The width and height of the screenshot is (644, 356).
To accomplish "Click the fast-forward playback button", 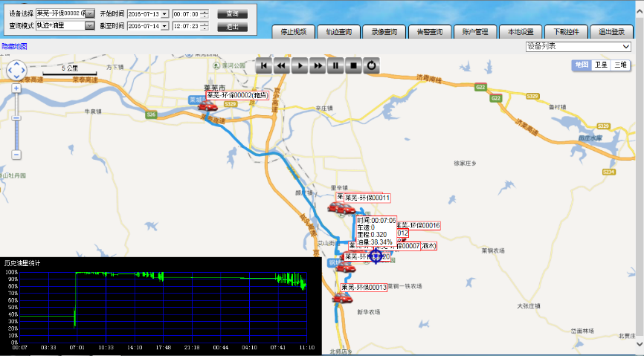I will (x=318, y=65).
